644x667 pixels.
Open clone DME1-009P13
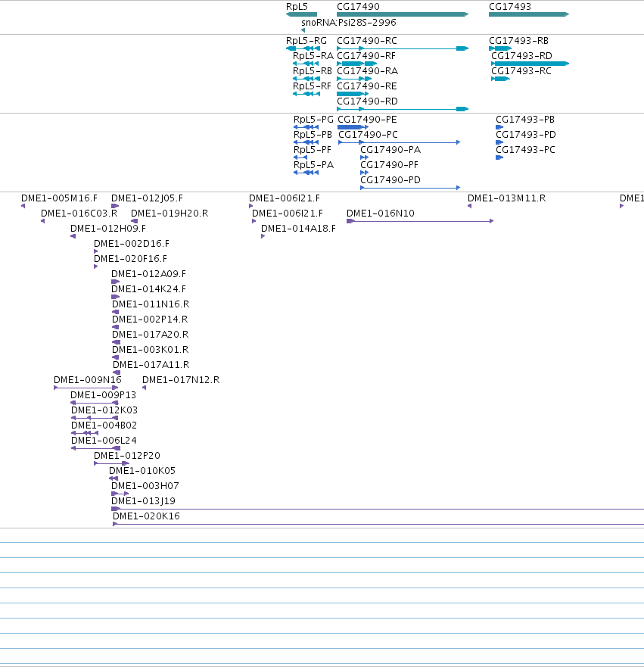(103, 395)
